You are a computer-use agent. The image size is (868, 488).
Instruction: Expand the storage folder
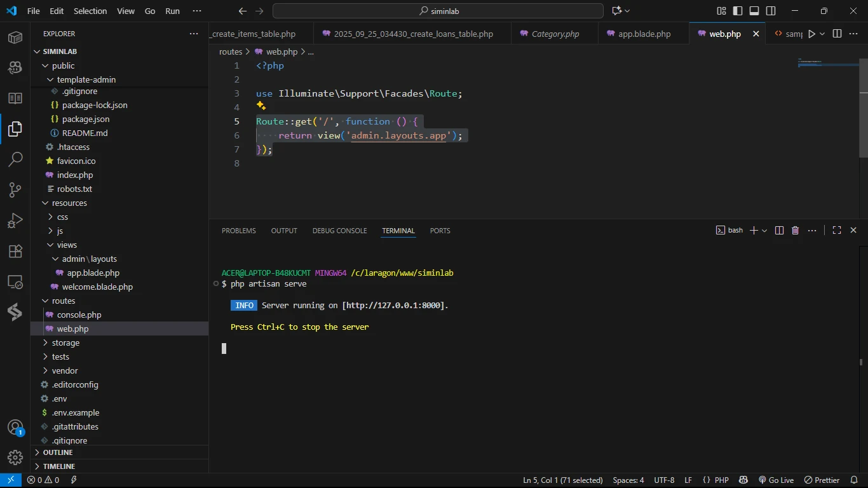[65, 342]
